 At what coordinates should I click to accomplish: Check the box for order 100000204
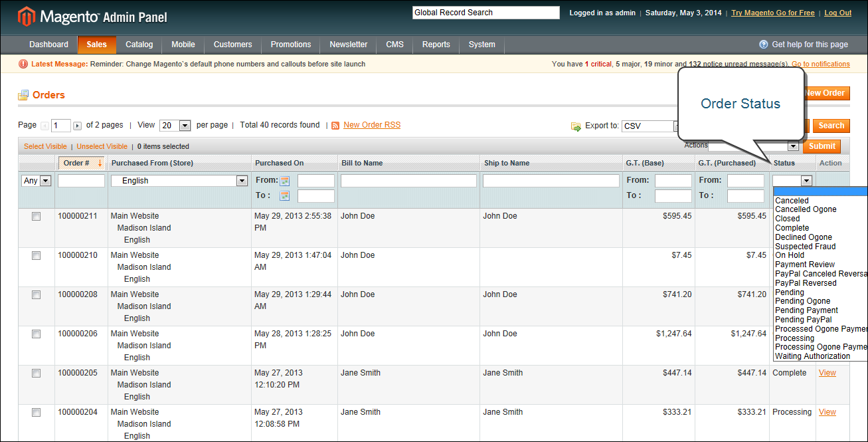[37, 413]
